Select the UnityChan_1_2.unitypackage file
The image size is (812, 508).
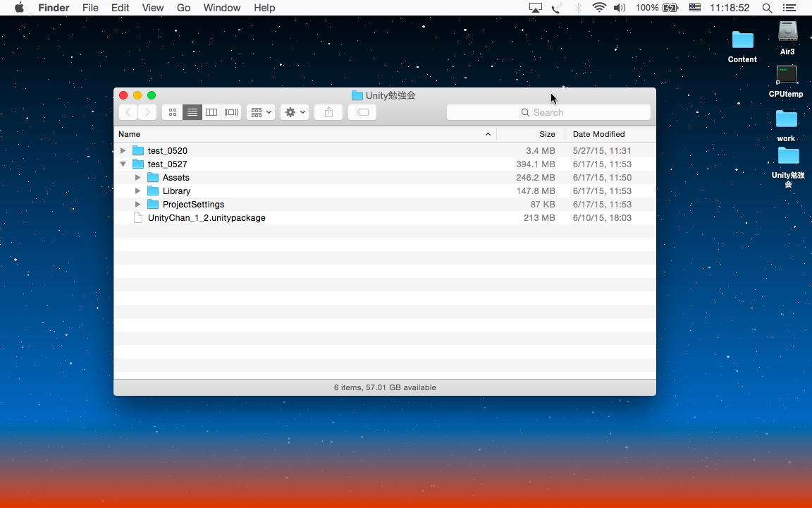coord(207,217)
